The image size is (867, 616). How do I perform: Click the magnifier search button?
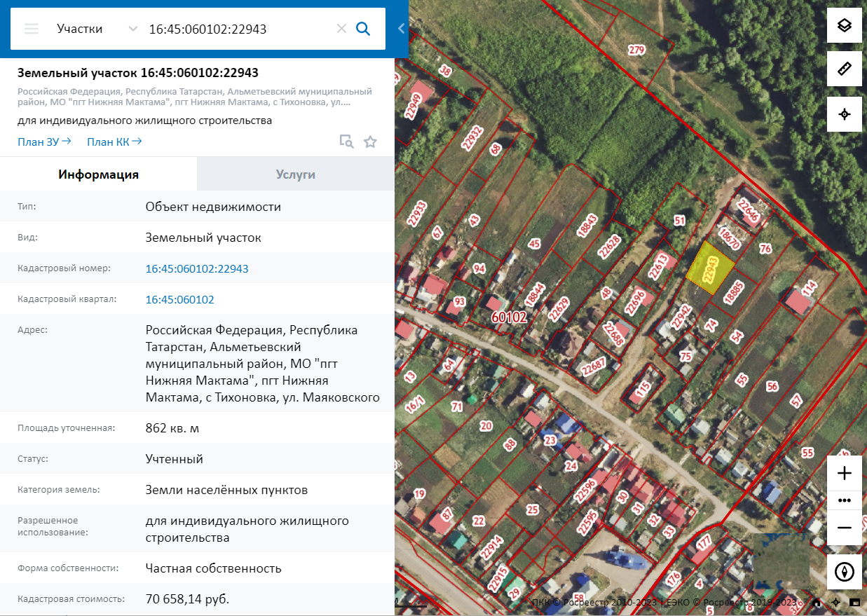363,29
